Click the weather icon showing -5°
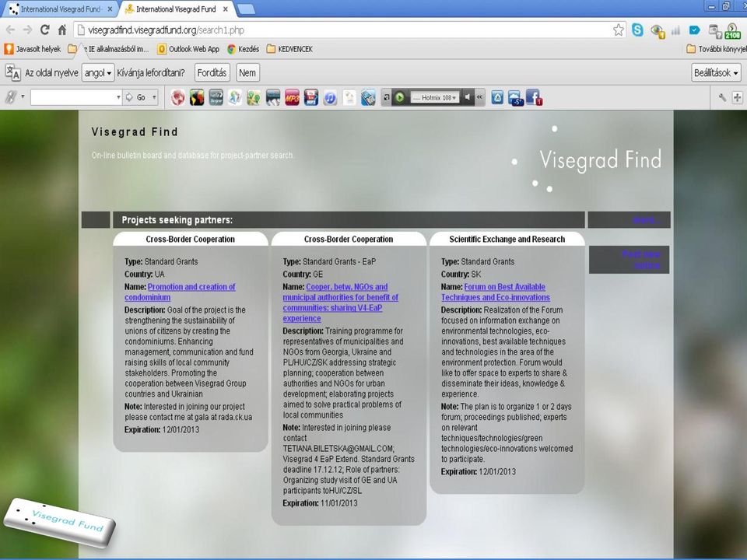This screenshot has height=560, width=747. (x=515, y=98)
